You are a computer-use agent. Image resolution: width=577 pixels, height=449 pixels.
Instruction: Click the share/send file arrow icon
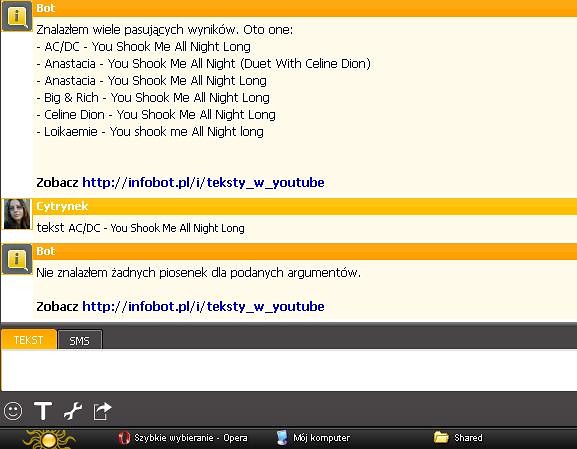102,411
